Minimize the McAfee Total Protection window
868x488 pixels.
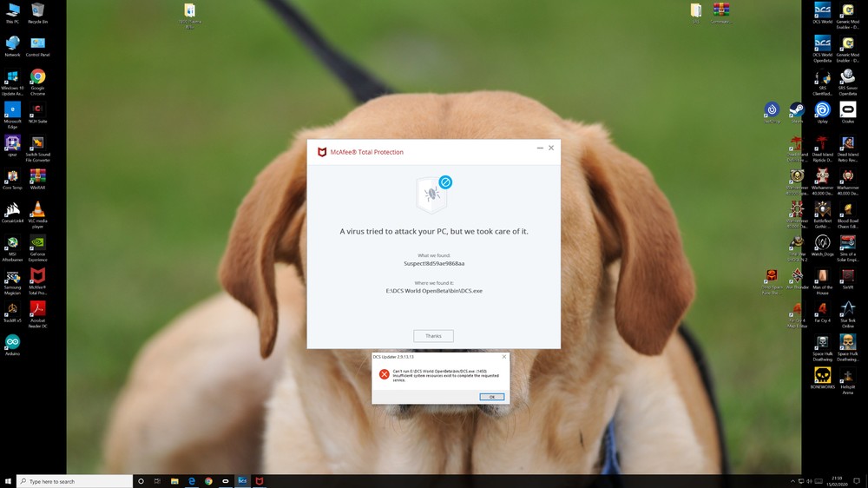coord(540,148)
